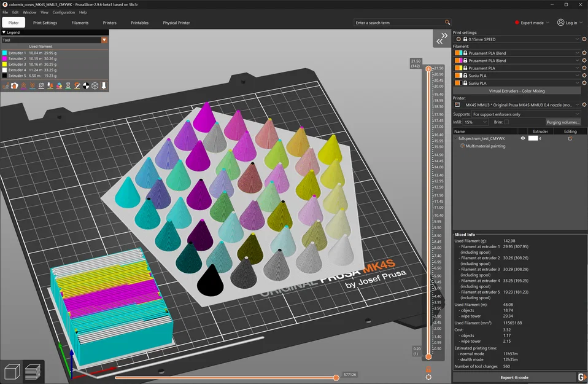Switch to 3D editor view cube icon

click(12, 372)
